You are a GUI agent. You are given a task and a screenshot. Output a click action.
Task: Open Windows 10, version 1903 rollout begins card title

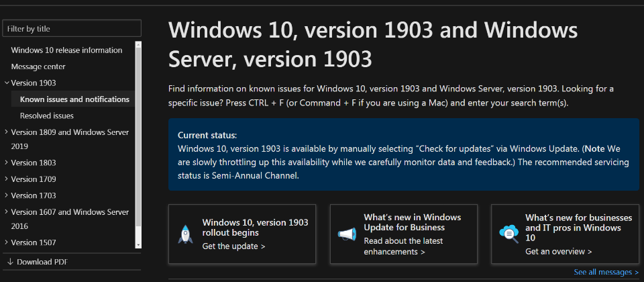pos(255,228)
